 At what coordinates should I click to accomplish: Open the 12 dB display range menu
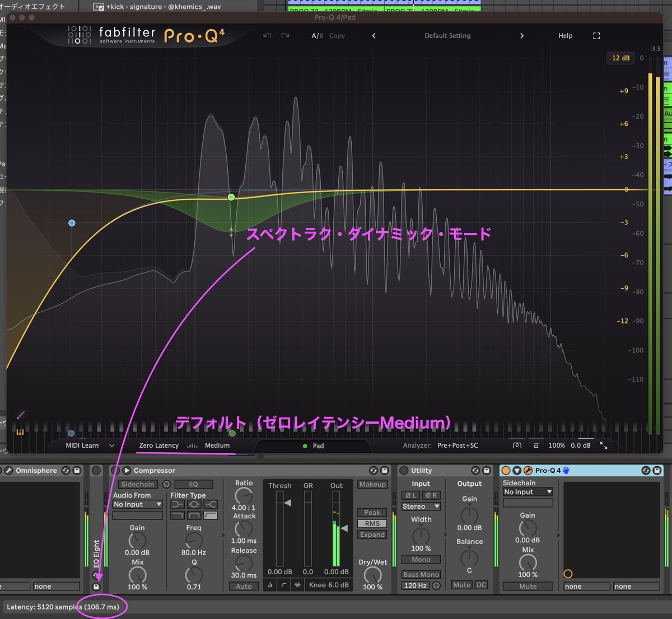pyautogui.click(x=620, y=58)
